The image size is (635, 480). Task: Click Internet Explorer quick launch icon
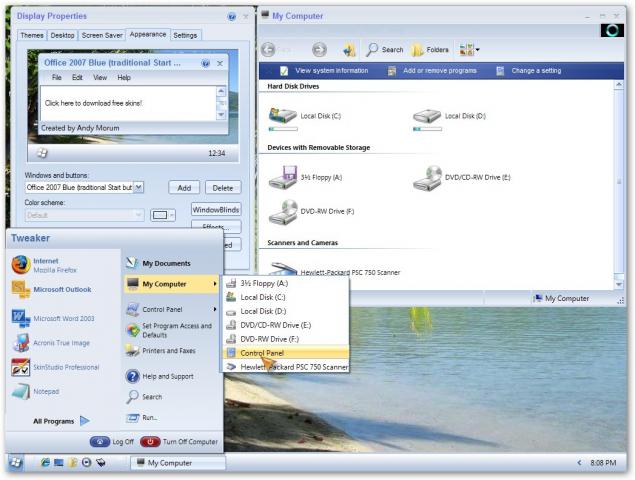point(45,463)
